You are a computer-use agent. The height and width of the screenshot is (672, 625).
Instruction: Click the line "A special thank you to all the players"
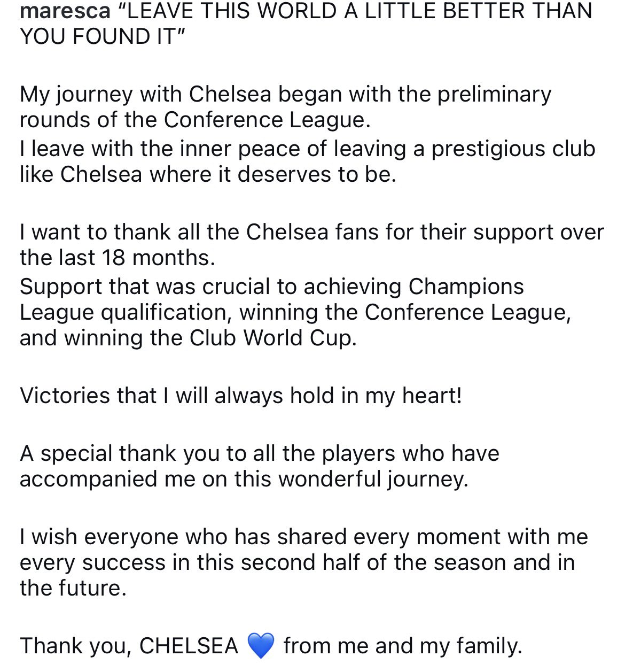point(259,453)
